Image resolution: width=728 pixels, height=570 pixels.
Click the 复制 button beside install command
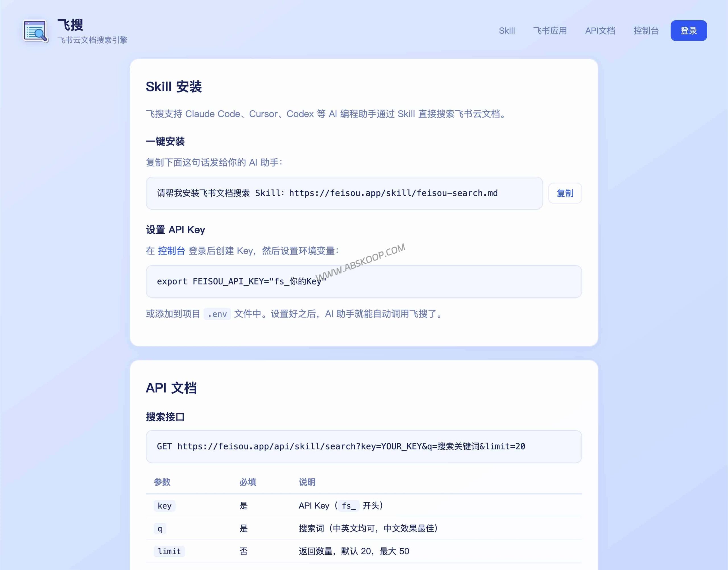565,193
